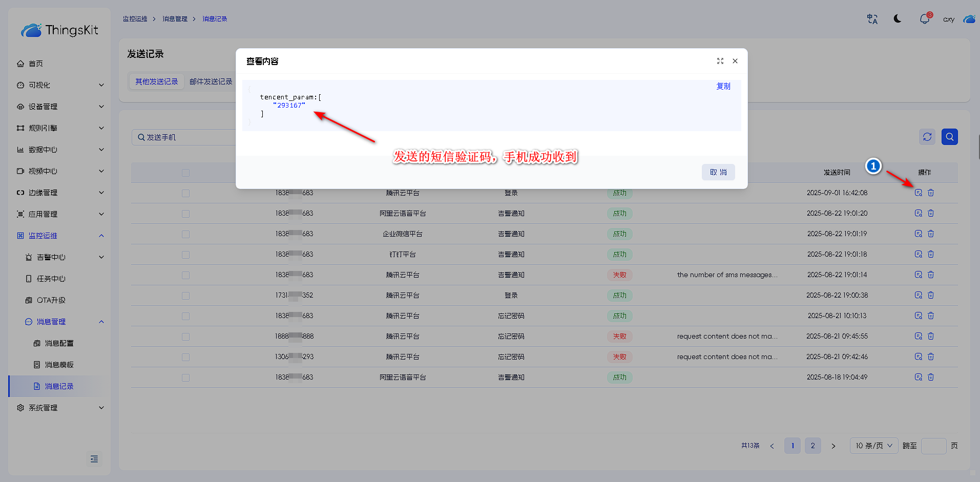980x482 pixels.
Task: Switch to 邮件发送记录 tab
Action: click(x=211, y=81)
